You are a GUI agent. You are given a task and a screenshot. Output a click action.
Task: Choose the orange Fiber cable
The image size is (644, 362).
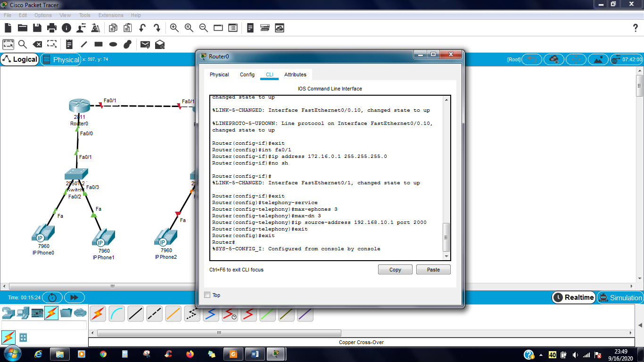(173, 313)
